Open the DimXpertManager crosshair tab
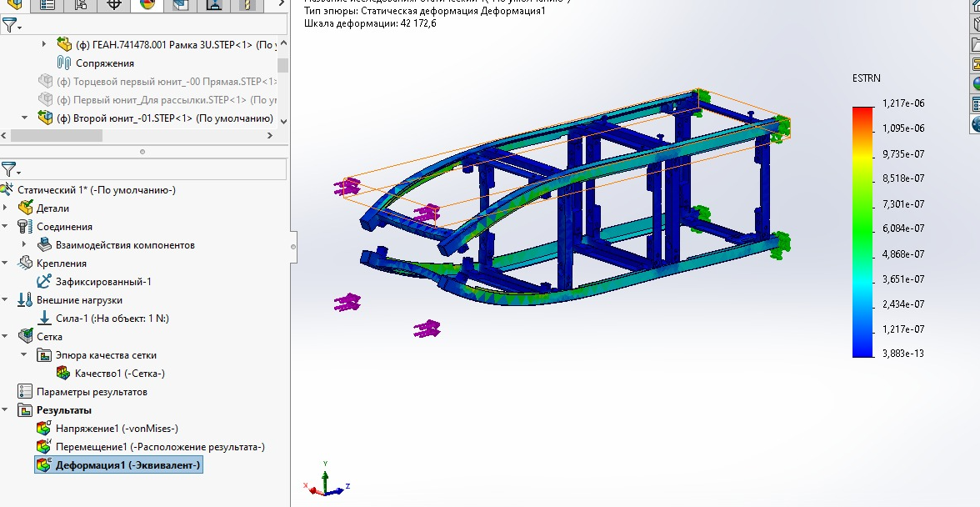 (113, 5)
